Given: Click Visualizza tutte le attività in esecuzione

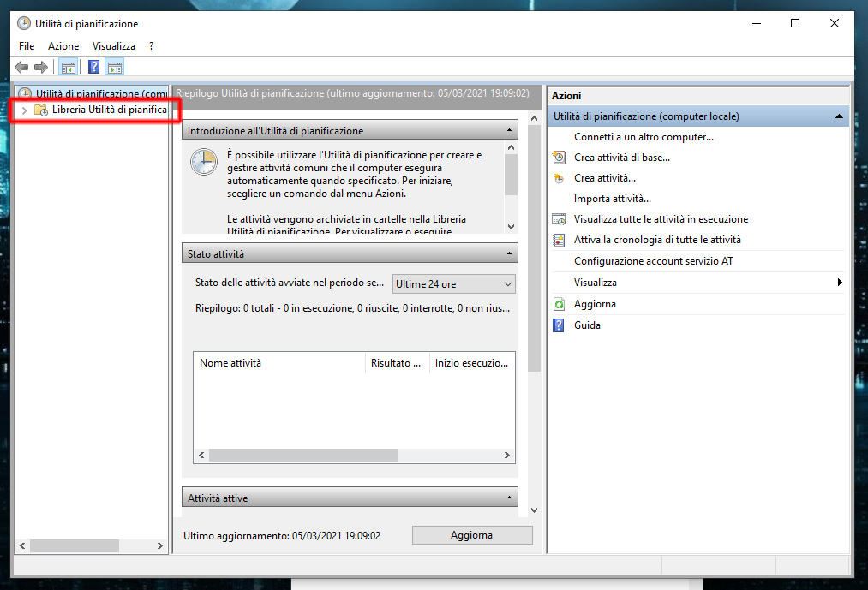Looking at the screenshot, I should coord(660,219).
